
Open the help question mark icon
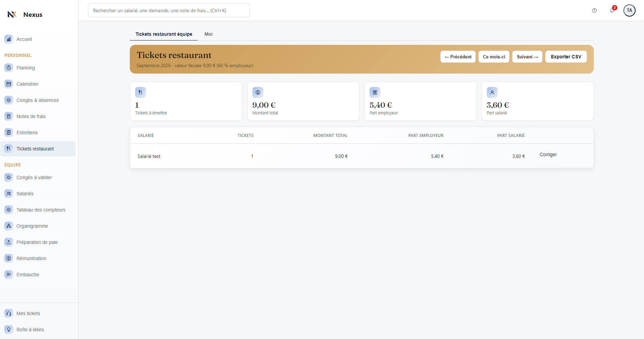click(594, 10)
